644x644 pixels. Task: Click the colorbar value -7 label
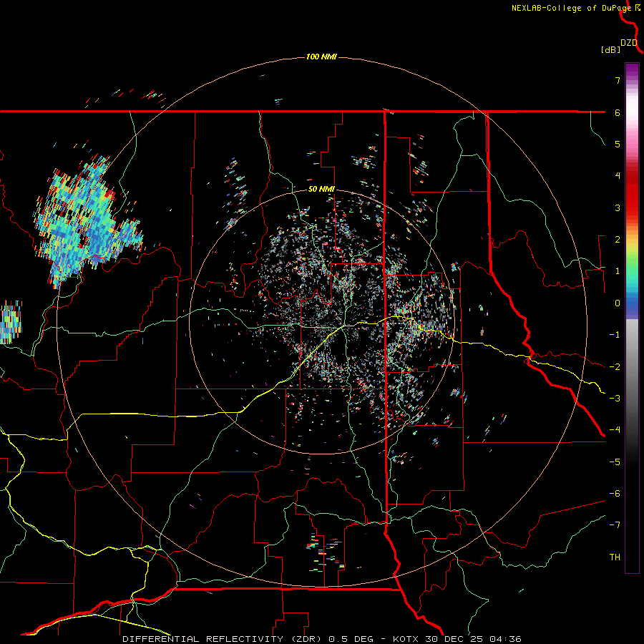pos(615,525)
